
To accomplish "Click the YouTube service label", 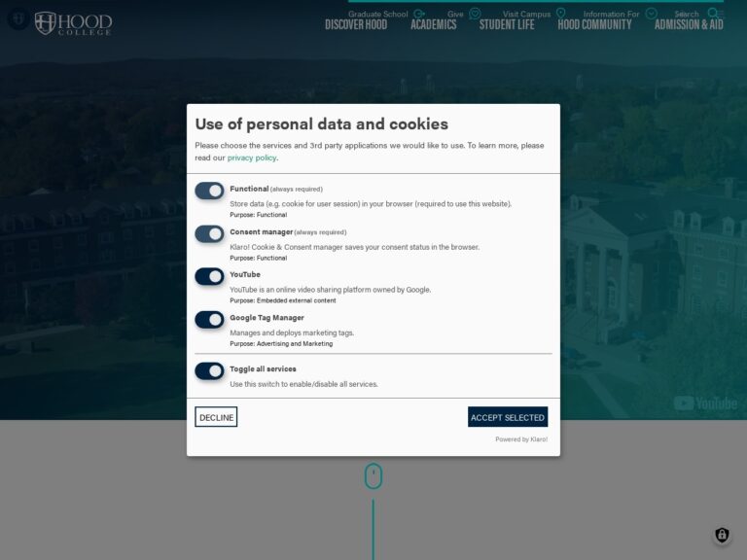I will pos(245,274).
